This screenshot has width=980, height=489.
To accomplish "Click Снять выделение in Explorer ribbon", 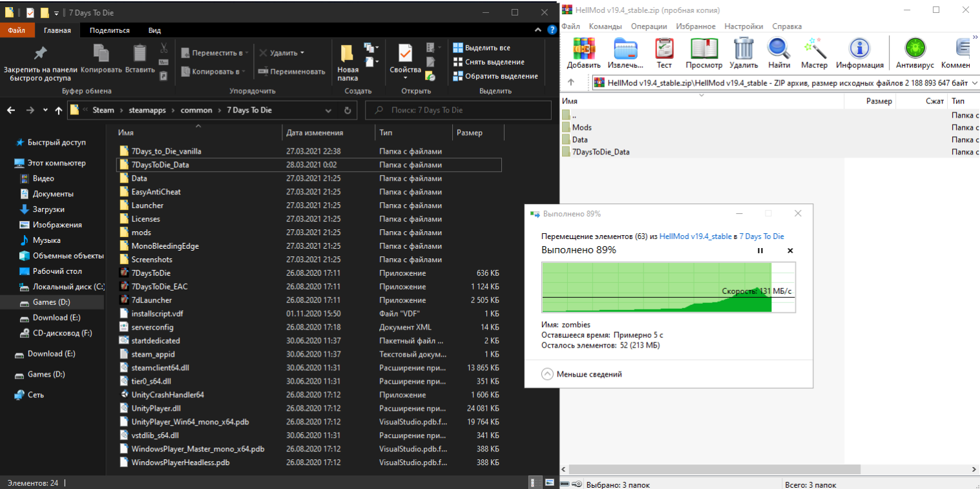I will click(x=489, y=62).
